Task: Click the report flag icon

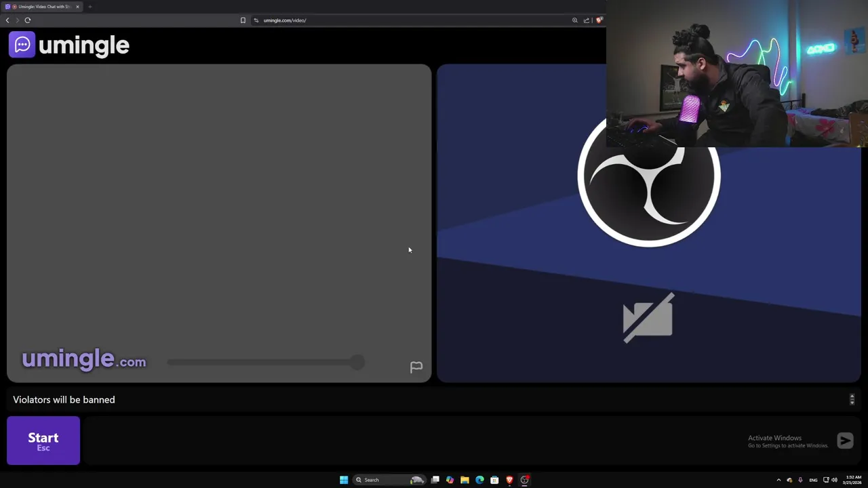Action: coord(416,367)
